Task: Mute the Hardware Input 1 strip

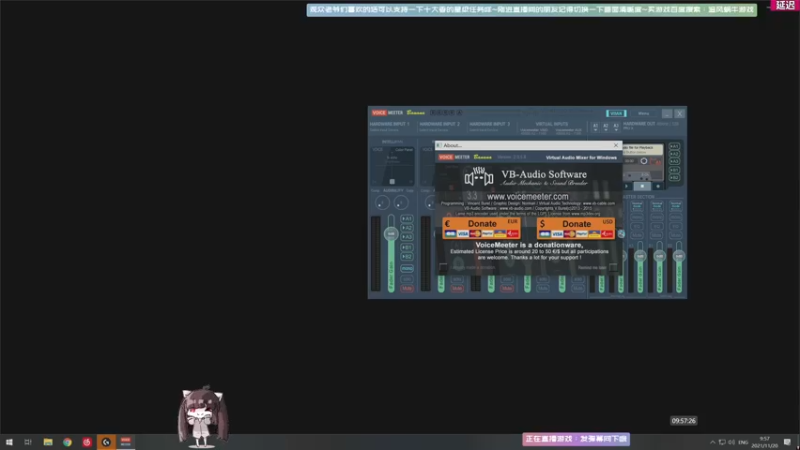Action: 407,289
